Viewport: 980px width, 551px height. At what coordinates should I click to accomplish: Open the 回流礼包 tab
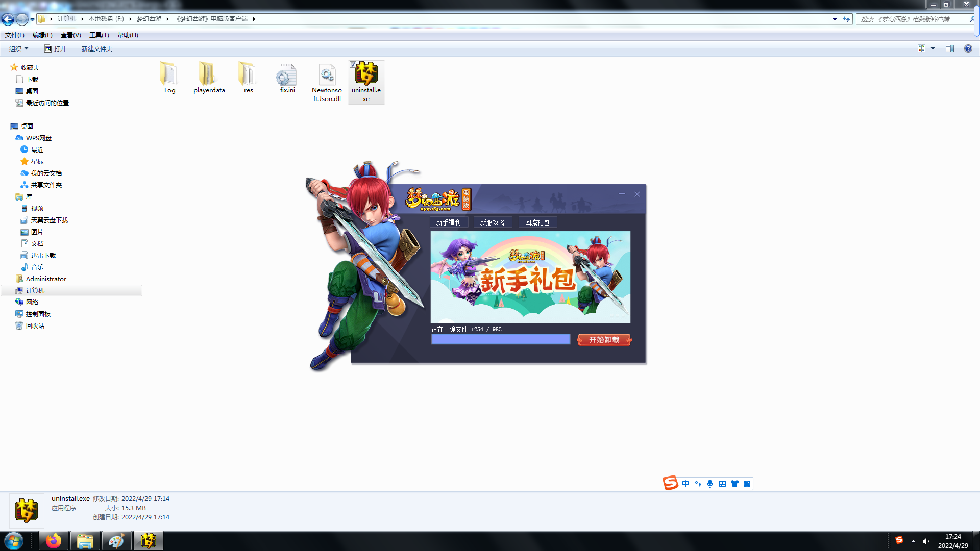pyautogui.click(x=537, y=222)
